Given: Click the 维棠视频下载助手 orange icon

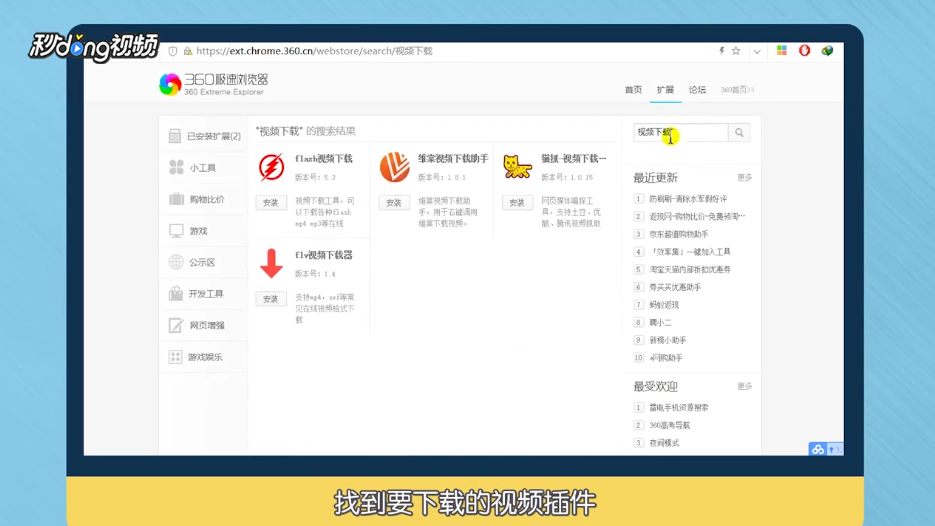Looking at the screenshot, I should pyautogui.click(x=395, y=167).
